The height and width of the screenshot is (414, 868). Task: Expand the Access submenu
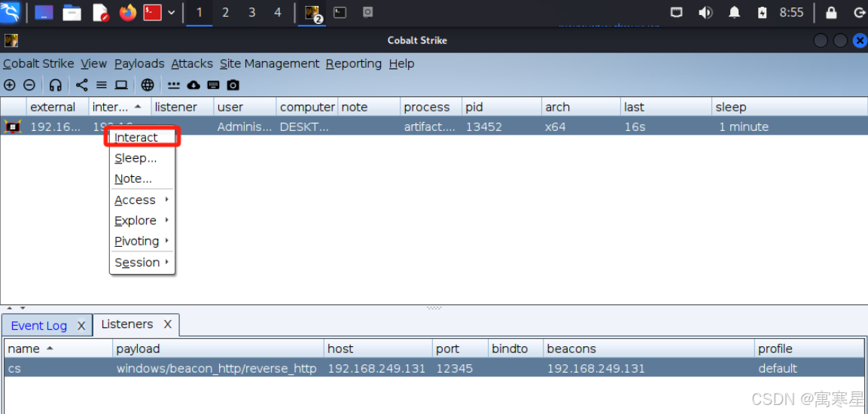pos(142,199)
